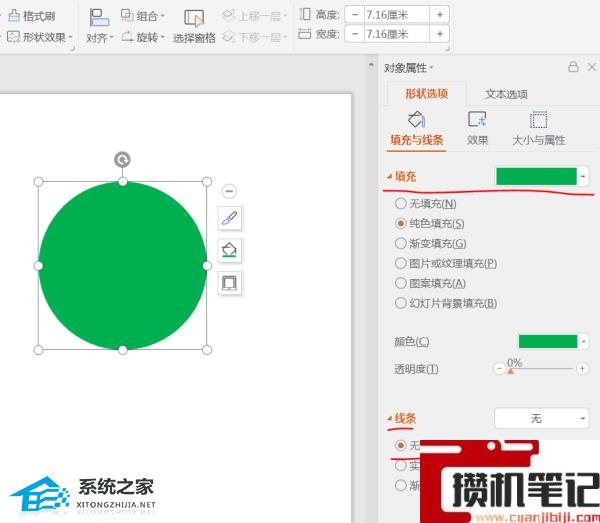Screen dimensions: 600x523
Task: Open the Size & Properties (大小与属性) section
Action: click(x=538, y=129)
